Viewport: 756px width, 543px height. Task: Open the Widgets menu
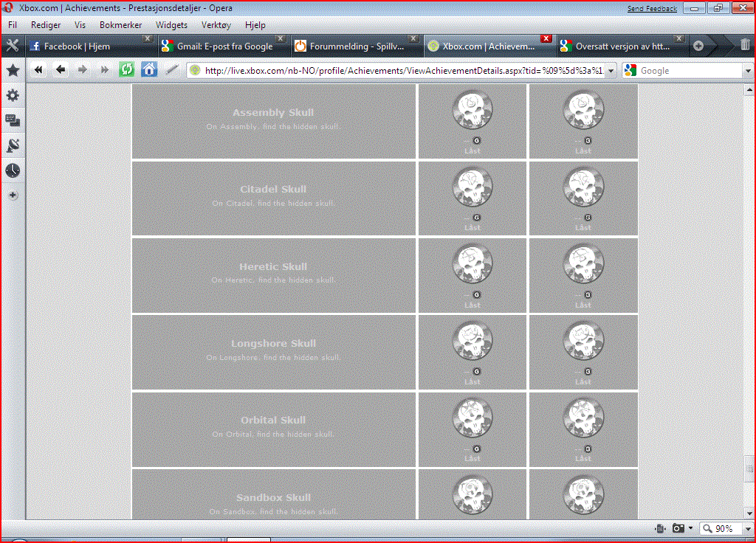click(x=171, y=25)
